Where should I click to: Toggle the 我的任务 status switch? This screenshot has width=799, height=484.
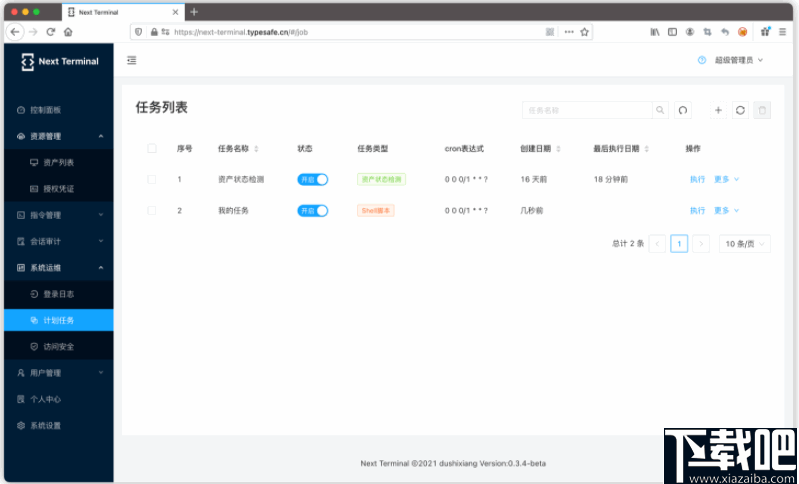tap(312, 210)
